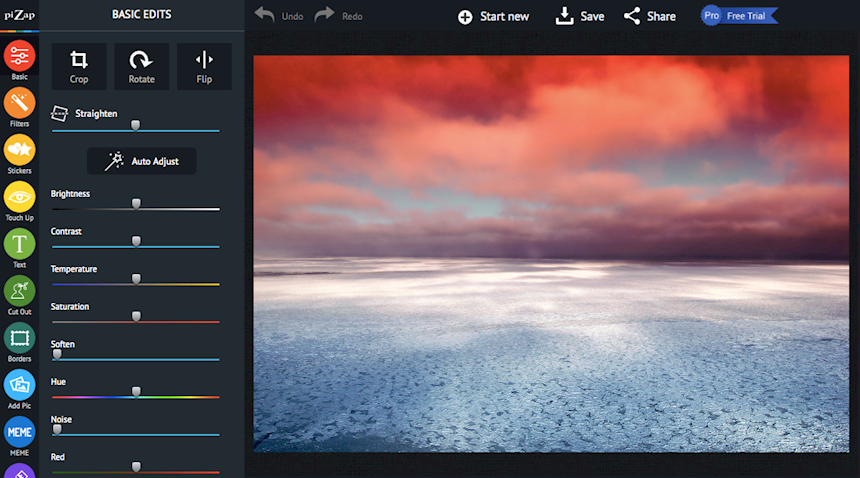
Task: Select the Touch Up tool
Action: [19, 197]
